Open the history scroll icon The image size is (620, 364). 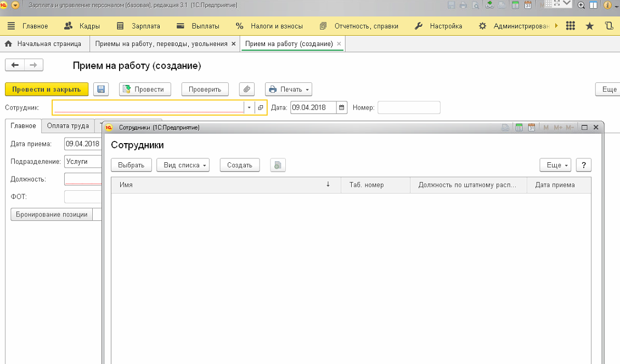608,26
